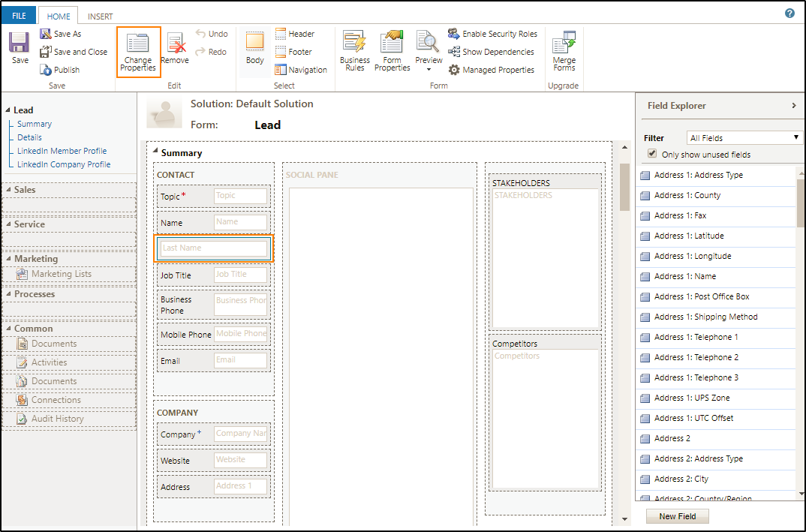The width and height of the screenshot is (806, 532).
Task: Click Show Dependencies
Action: 491,52
